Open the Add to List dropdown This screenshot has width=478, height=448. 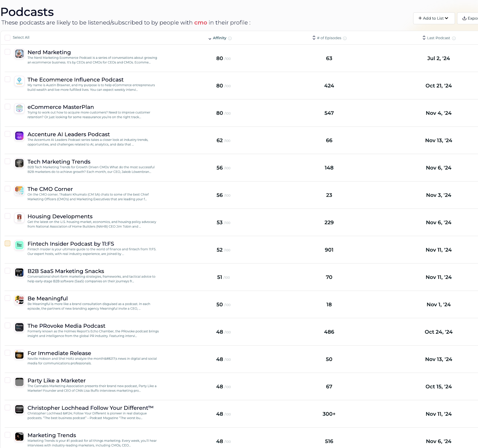click(x=434, y=18)
